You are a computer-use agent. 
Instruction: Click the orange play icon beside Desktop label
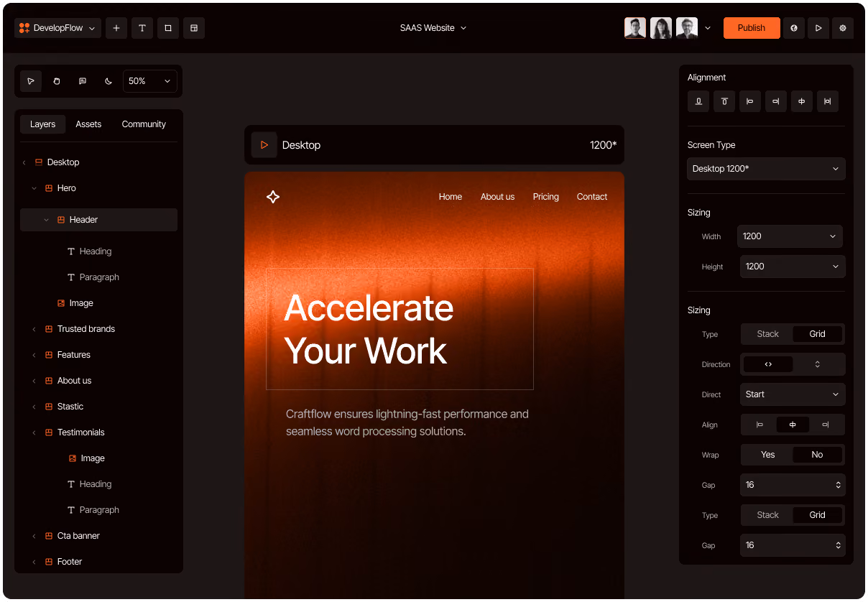(x=264, y=145)
